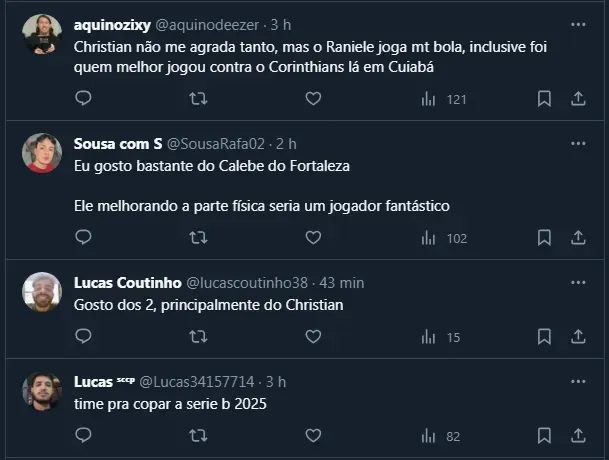The width and height of the screenshot is (609, 460).
Task: Like Lucas Coutinho's tweet
Action: tap(313, 337)
